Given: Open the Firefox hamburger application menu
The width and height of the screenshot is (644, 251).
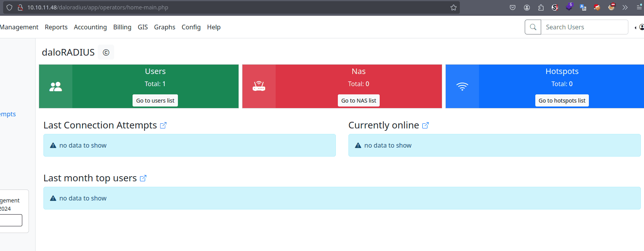Looking at the screenshot, I should tap(639, 7).
